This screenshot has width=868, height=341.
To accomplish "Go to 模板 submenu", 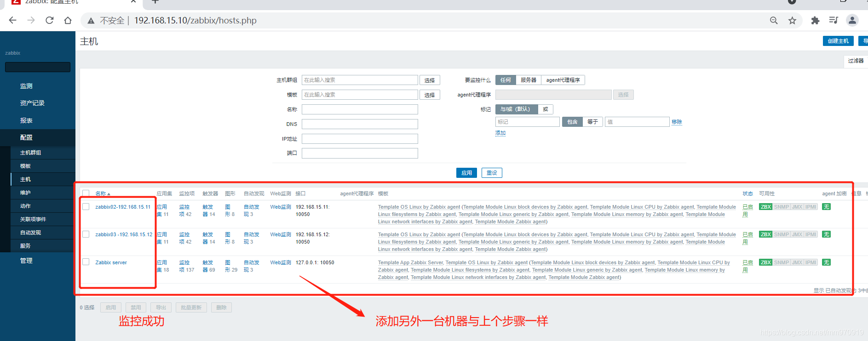I will tap(25, 166).
